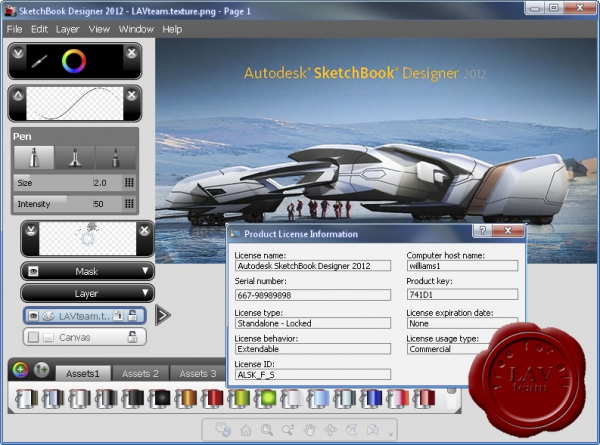
Task: Open the color wheel in the tool palette
Action: click(74, 61)
